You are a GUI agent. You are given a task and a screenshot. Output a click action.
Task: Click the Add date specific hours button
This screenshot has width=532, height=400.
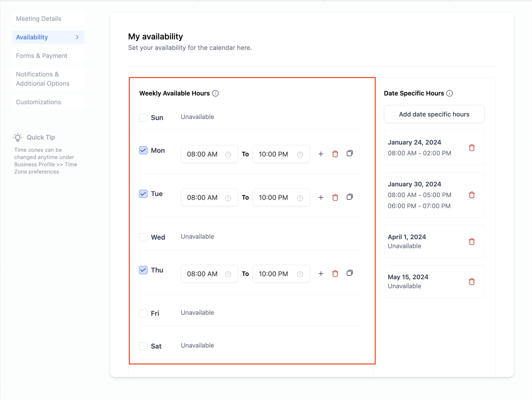coord(434,114)
